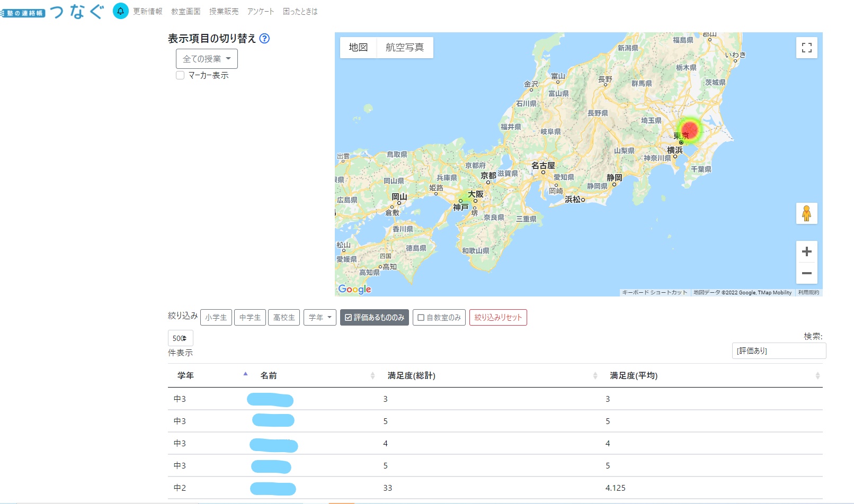Zoom out the map with minus

[x=807, y=273]
